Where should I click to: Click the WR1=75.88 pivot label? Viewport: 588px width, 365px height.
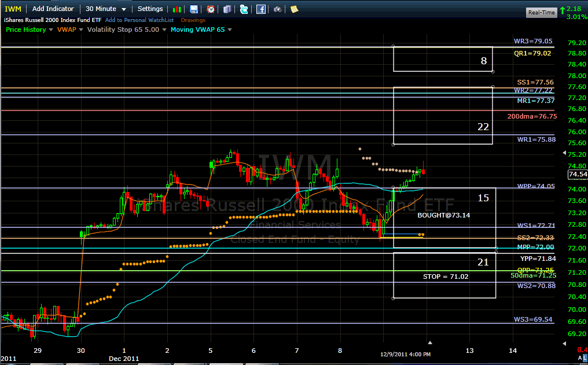point(536,139)
